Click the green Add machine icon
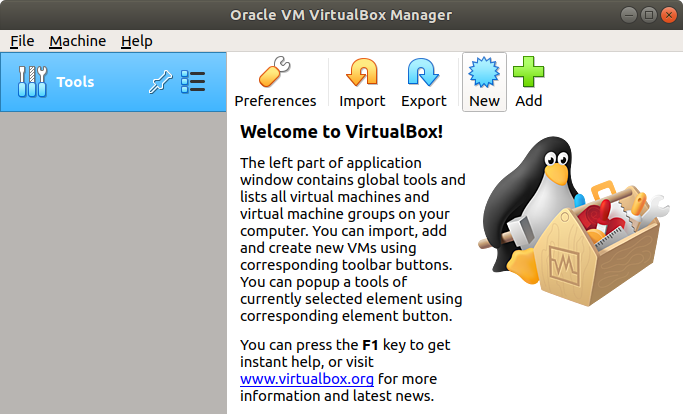 [x=528, y=71]
